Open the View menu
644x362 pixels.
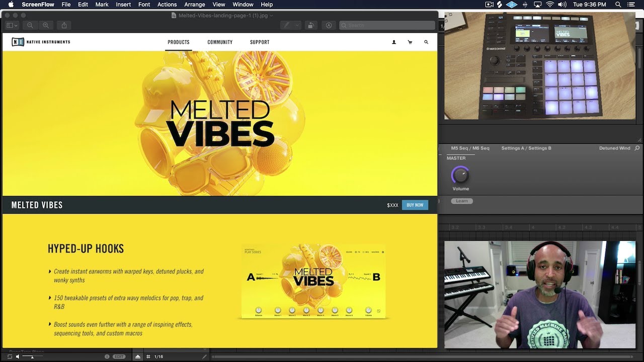point(219,5)
